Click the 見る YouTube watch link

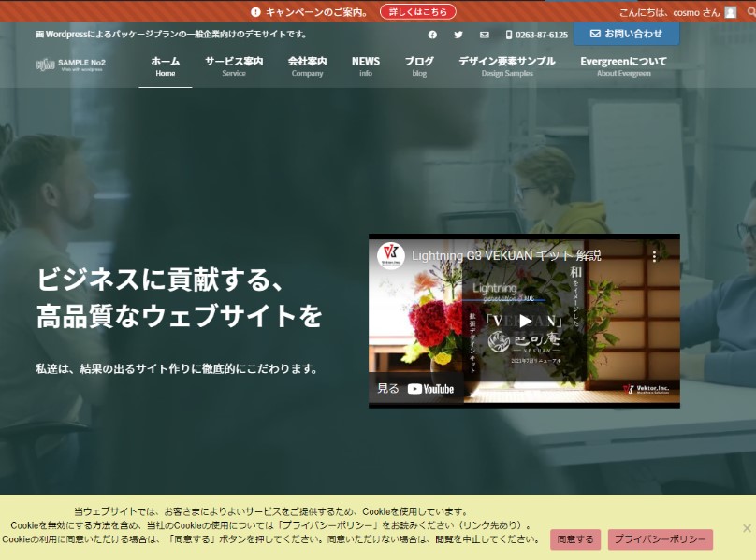click(415, 389)
